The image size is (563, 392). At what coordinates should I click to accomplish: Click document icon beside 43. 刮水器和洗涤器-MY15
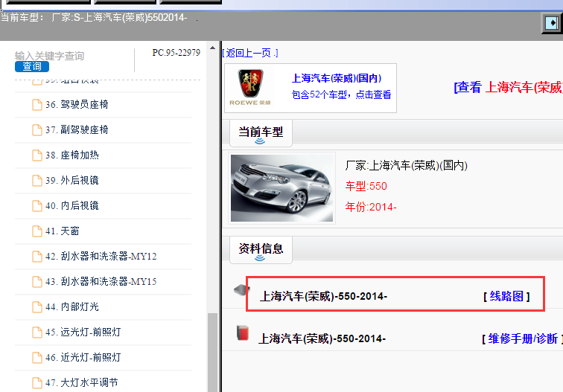37,281
